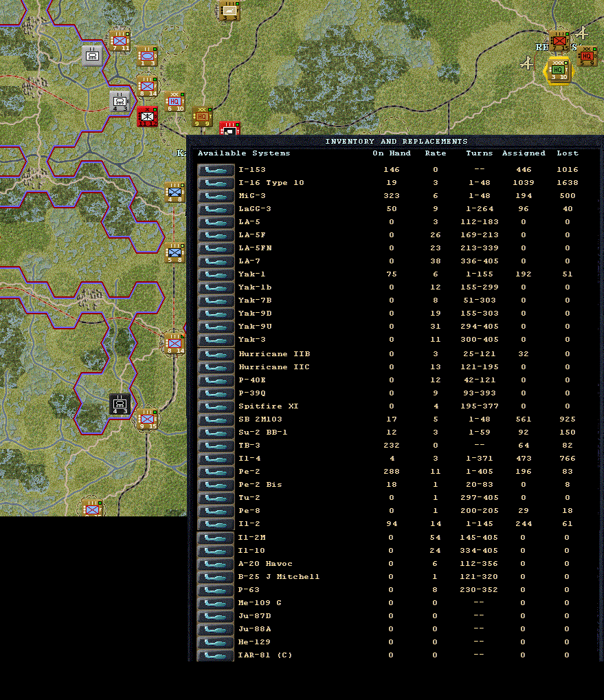The image size is (604, 700).
Task: Click the Tu-2 row name
Action: click(249, 498)
